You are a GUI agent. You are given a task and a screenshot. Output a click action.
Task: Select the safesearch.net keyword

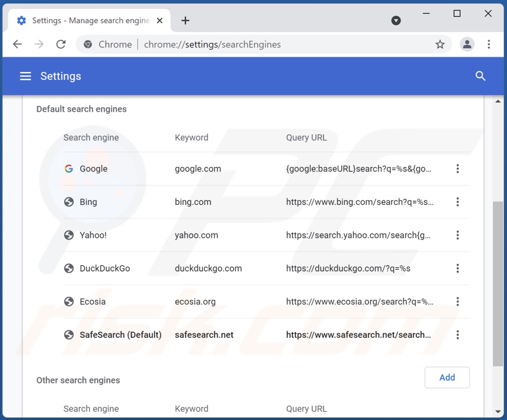(204, 335)
